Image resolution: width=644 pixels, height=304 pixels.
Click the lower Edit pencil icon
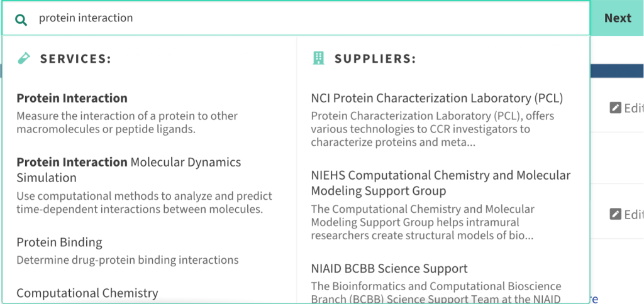point(615,214)
